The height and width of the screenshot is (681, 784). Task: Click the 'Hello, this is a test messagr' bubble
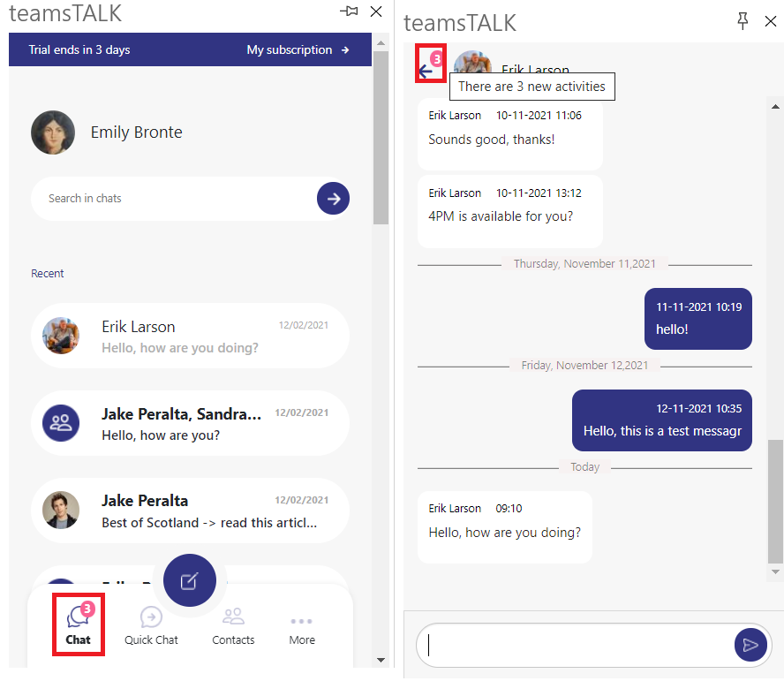(662, 420)
